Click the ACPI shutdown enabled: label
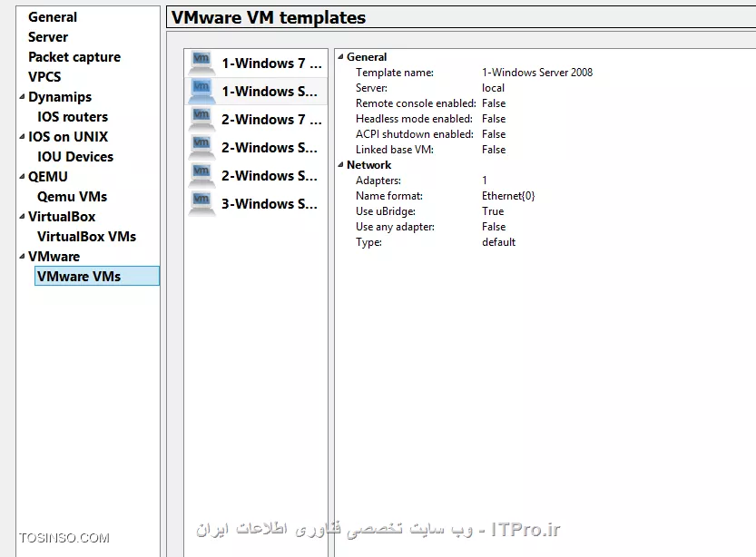Image resolution: width=756 pixels, height=557 pixels. [x=415, y=134]
